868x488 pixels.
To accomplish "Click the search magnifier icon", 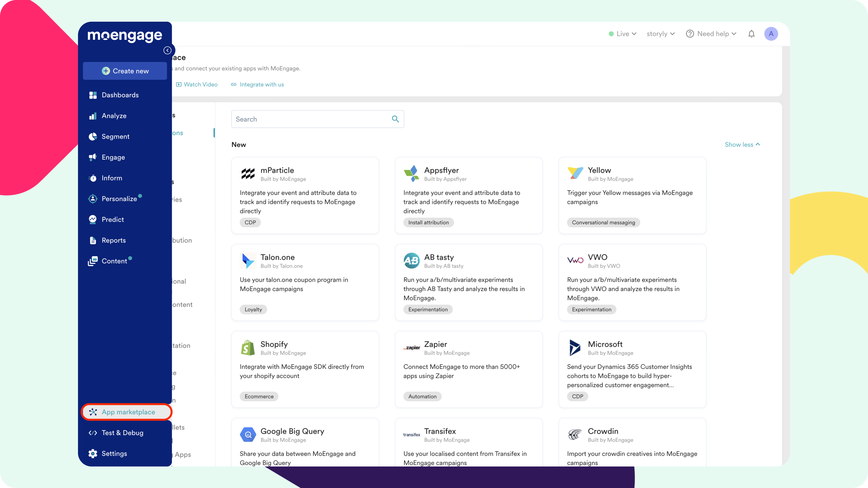I will (395, 119).
